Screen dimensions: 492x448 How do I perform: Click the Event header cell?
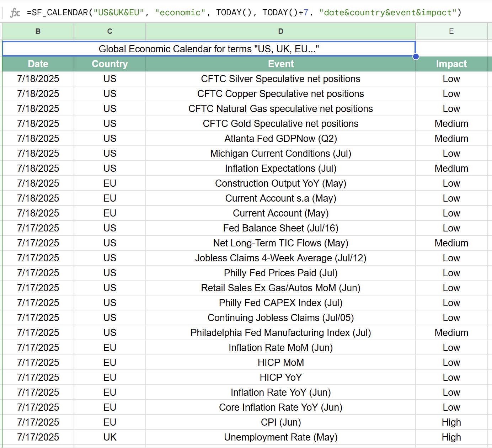pyautogui.click(x=280, y=64)
